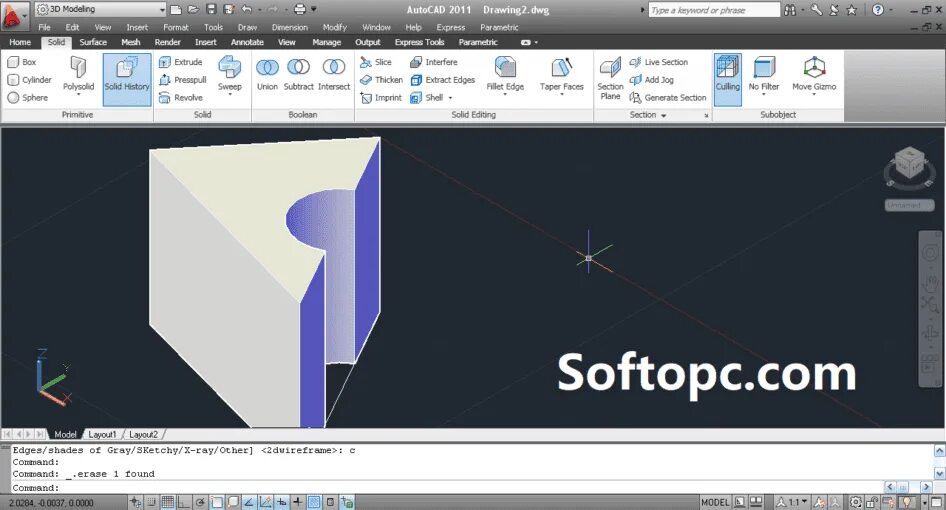Toggle Ortho Mode in status bar

pyautogui.click(x=183, y=502)
